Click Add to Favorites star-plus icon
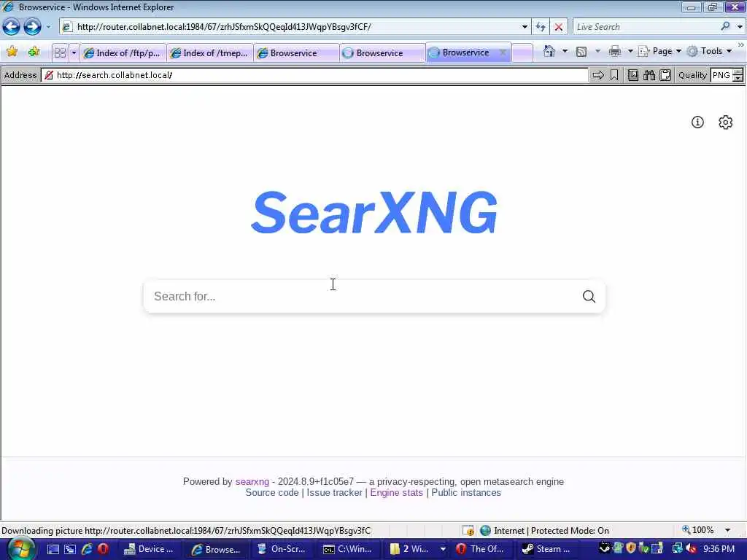747x560 pixels. tap(34, 52)
